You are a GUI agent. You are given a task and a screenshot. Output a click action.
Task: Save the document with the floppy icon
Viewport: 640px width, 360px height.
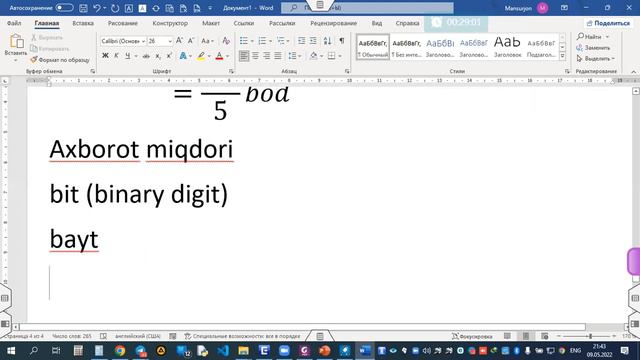pyautogui.click(x=83, y=8)
